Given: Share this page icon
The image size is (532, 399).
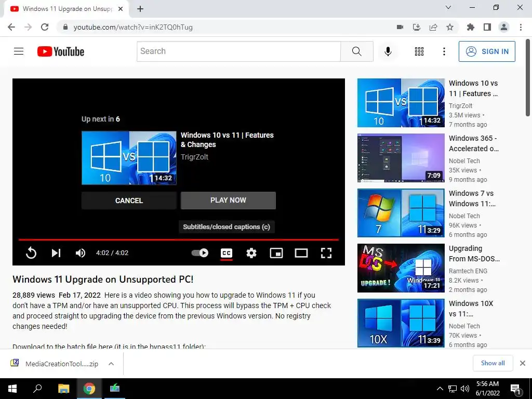Looking at the screenshot, I should pyautogui.click(x=433, y=27).
